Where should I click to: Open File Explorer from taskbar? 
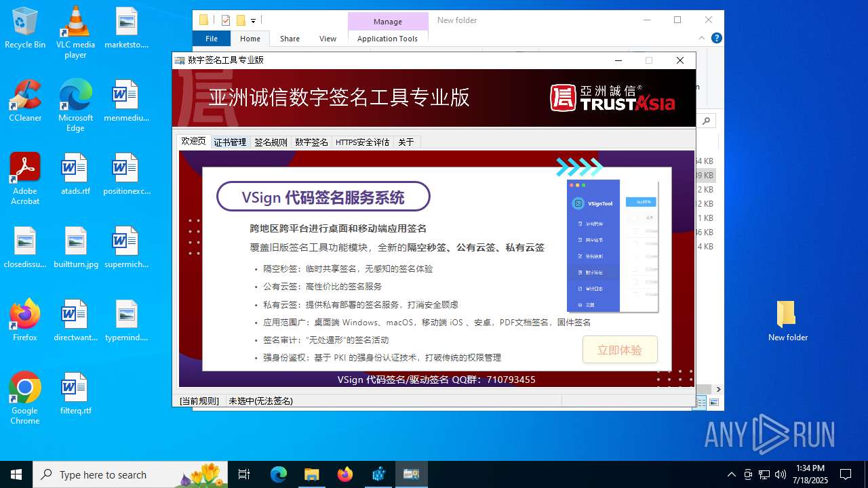click(x=311, y=474)
